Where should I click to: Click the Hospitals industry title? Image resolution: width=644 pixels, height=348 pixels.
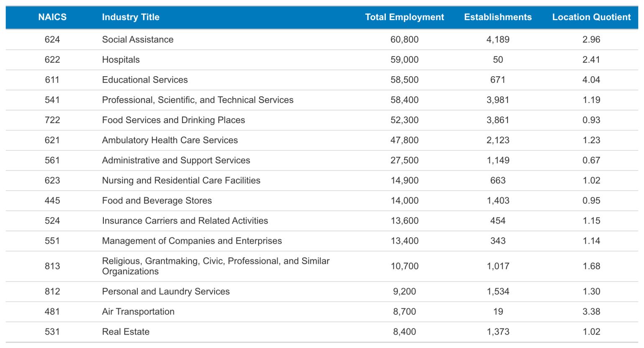[x=121, y=59]
